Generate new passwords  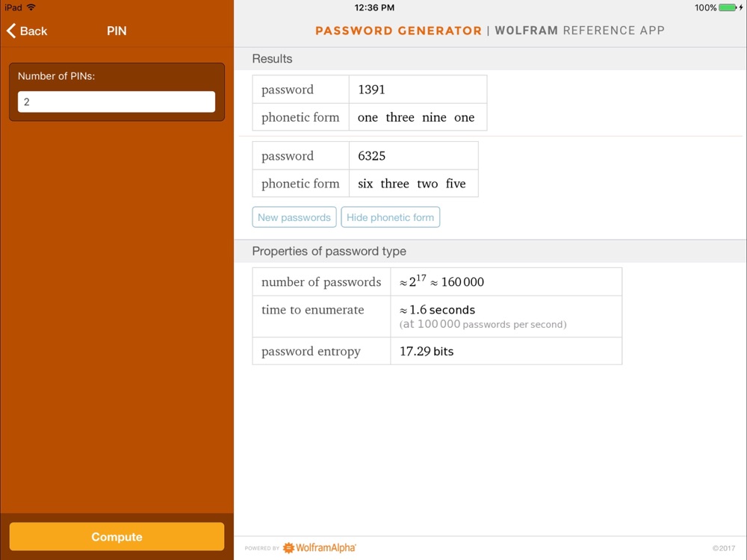(x=294, y=217)
